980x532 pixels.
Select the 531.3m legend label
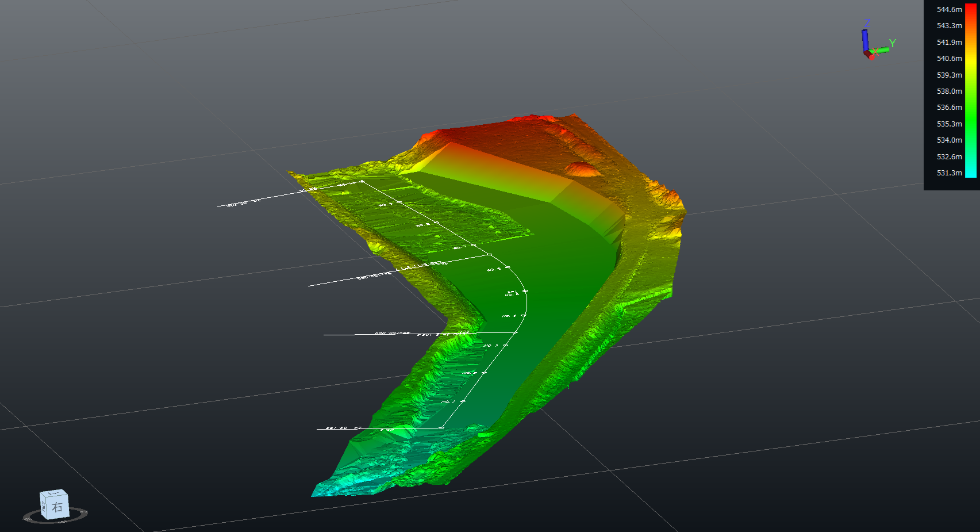949,173
